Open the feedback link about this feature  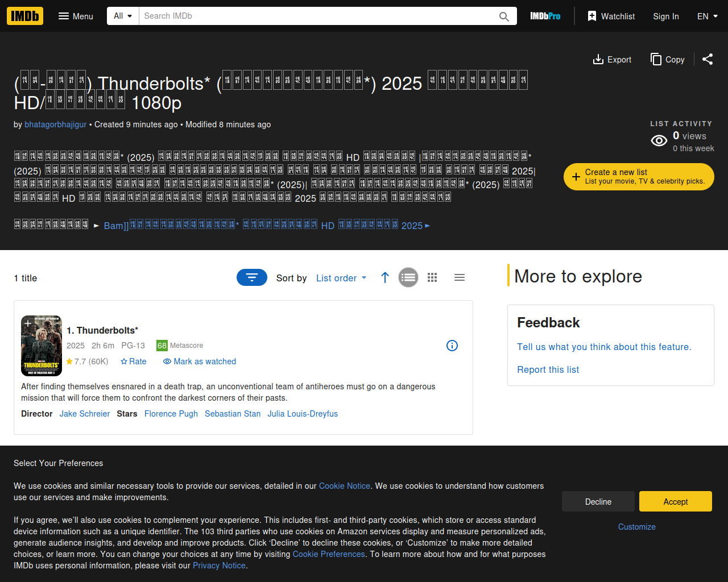pyautogui.click(x=604, y=347)
